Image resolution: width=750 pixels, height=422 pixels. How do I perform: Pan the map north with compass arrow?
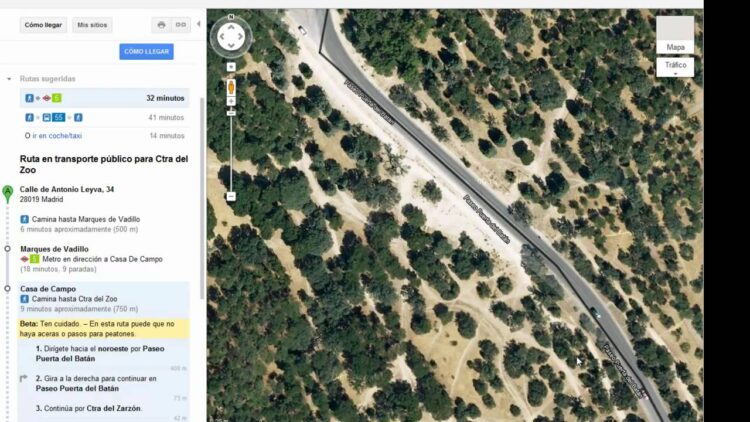(x=231, y=27)
